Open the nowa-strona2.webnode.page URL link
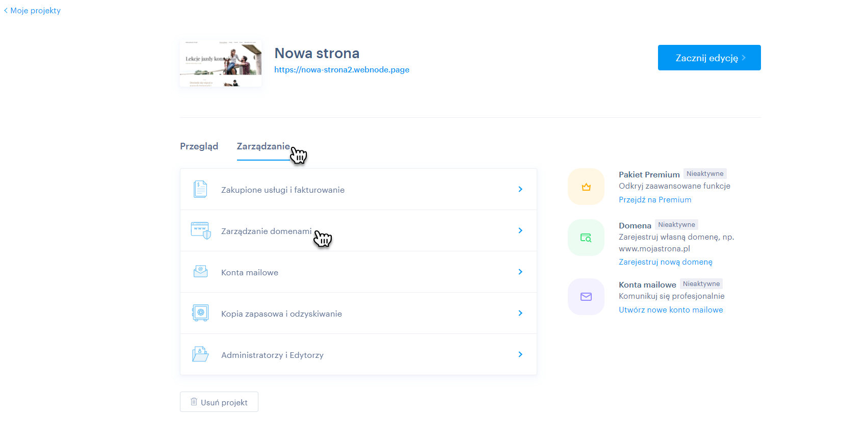The image size is (868, 441). (341, 70)
